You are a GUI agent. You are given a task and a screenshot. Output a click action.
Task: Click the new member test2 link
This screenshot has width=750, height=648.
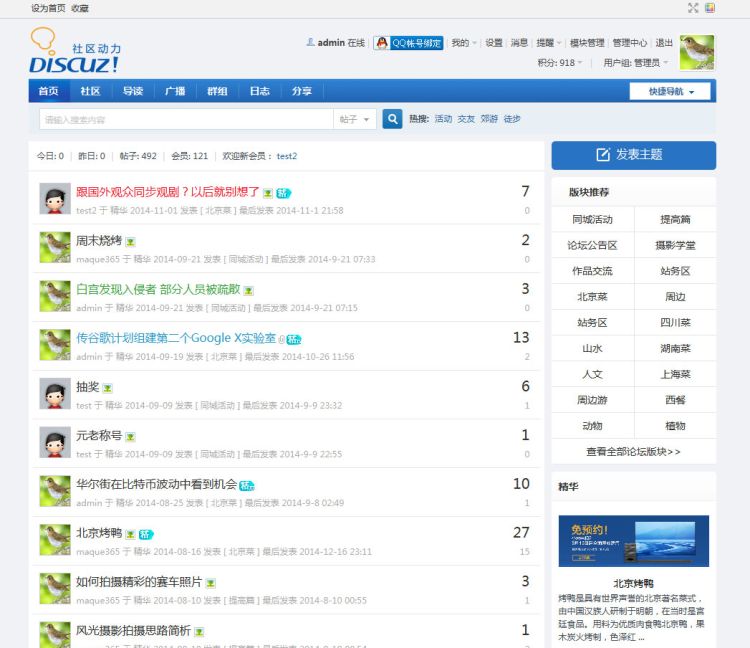287,156
